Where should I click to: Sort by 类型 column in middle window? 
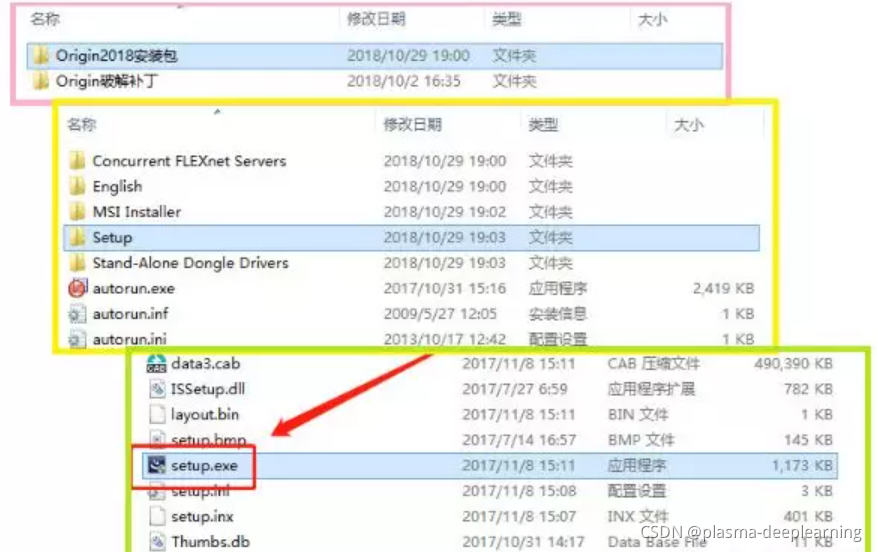(543, 124)
